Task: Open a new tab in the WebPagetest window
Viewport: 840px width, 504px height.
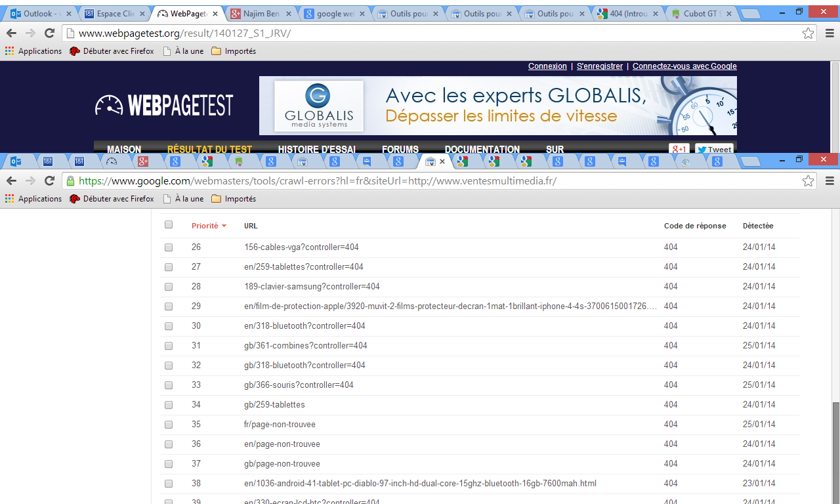Action: click(x=751, y=14)
